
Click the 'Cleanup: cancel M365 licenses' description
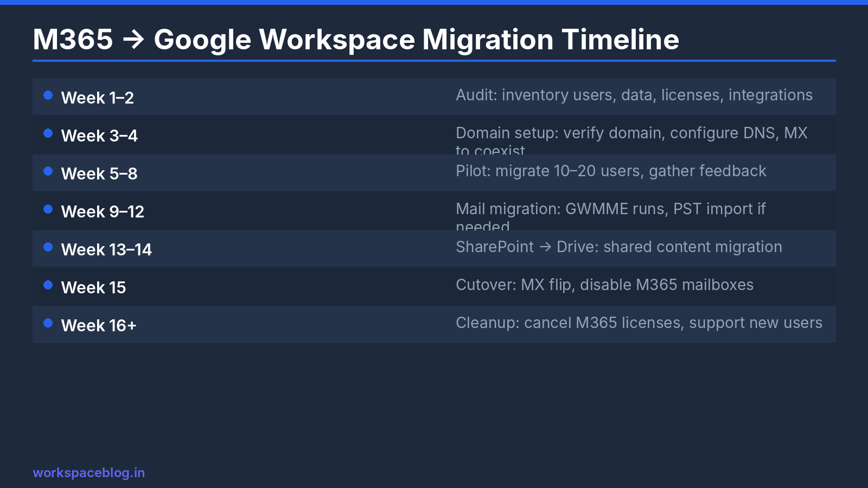(639, 323)
